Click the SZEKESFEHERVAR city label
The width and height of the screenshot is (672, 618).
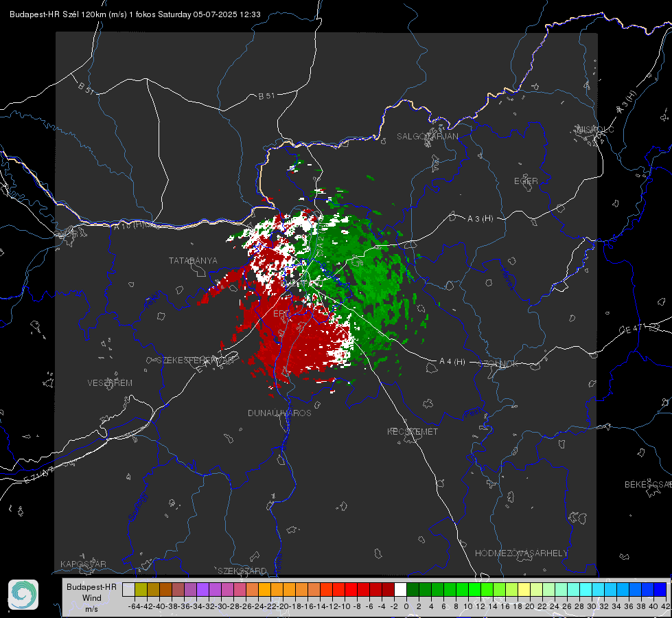click(x=196, y=360)
